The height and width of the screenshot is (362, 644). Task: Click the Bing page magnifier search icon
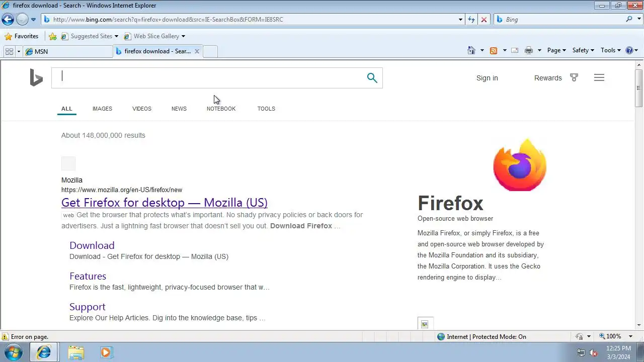tap(372, 78)
